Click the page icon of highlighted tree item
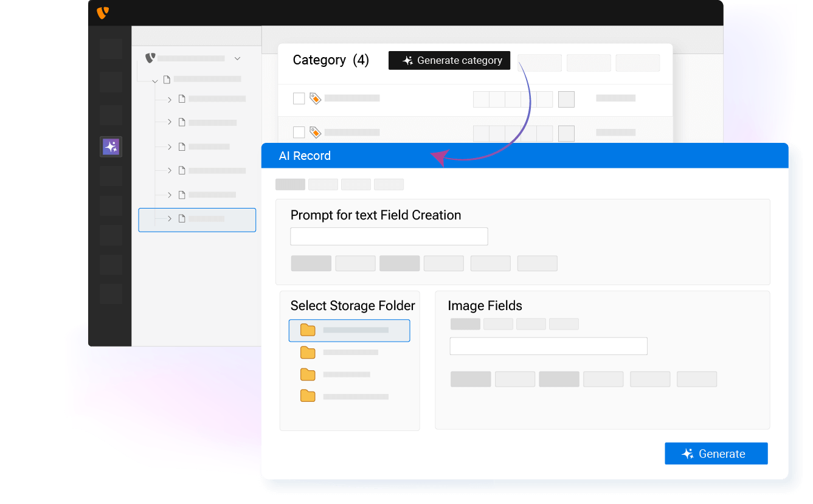 181,219
